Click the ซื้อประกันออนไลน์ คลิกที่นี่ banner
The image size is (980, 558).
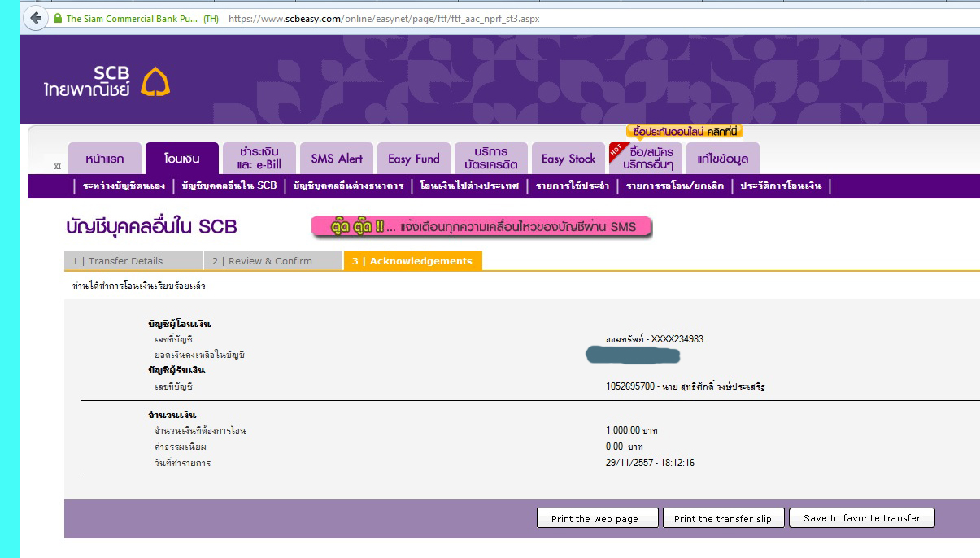(x=685, y=132)
